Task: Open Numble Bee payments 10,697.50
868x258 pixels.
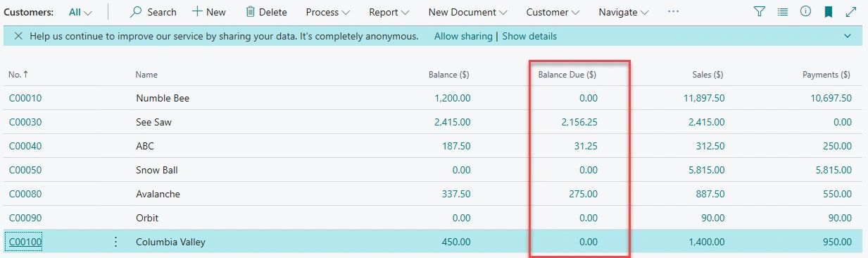Action: (x=831, y=98)
